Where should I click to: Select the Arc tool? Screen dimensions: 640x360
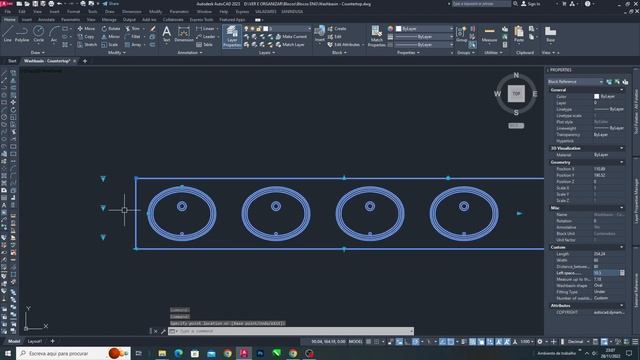click(x=54, y=34)
